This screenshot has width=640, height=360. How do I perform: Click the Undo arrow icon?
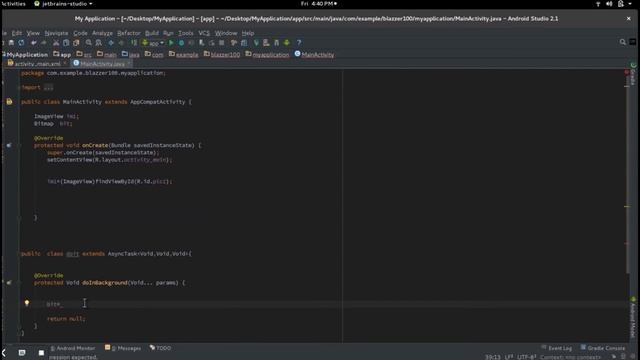34,42
